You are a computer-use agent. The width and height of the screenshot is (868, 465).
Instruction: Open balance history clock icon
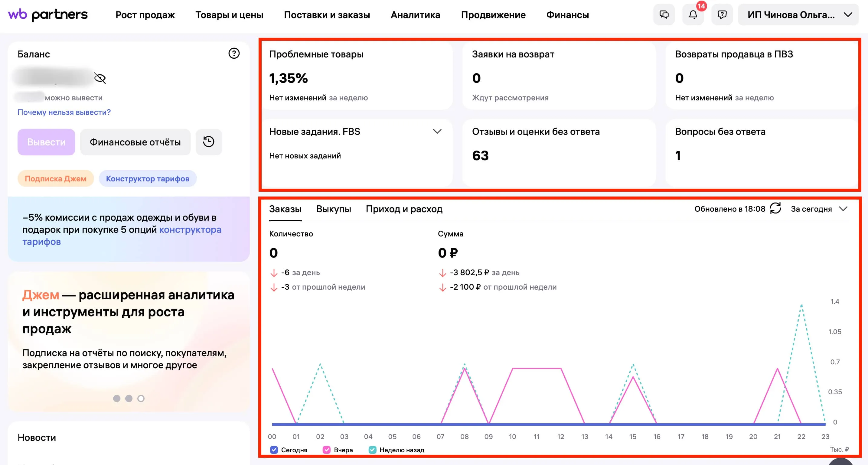(x=209, y=142)
